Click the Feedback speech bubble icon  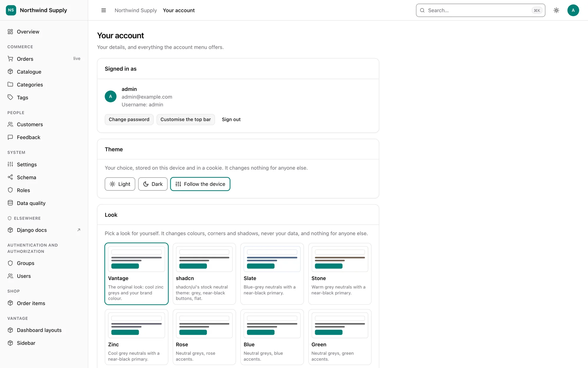[10, 137]
